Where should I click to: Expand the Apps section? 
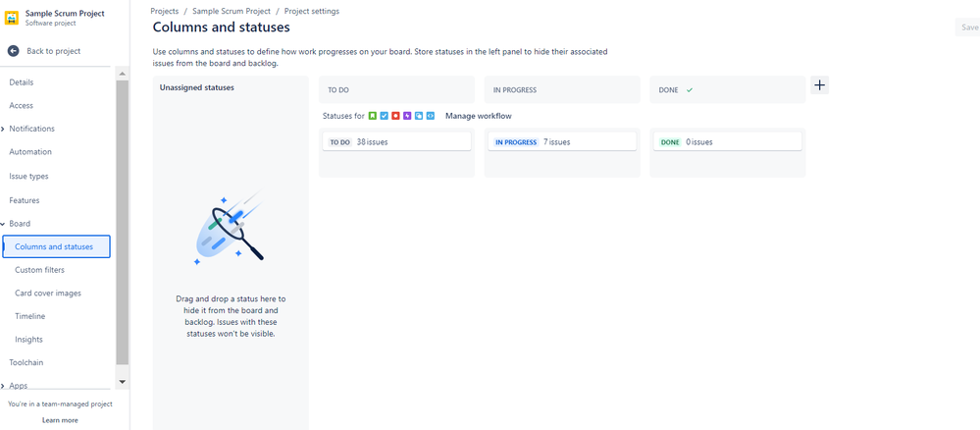(3, 386)
